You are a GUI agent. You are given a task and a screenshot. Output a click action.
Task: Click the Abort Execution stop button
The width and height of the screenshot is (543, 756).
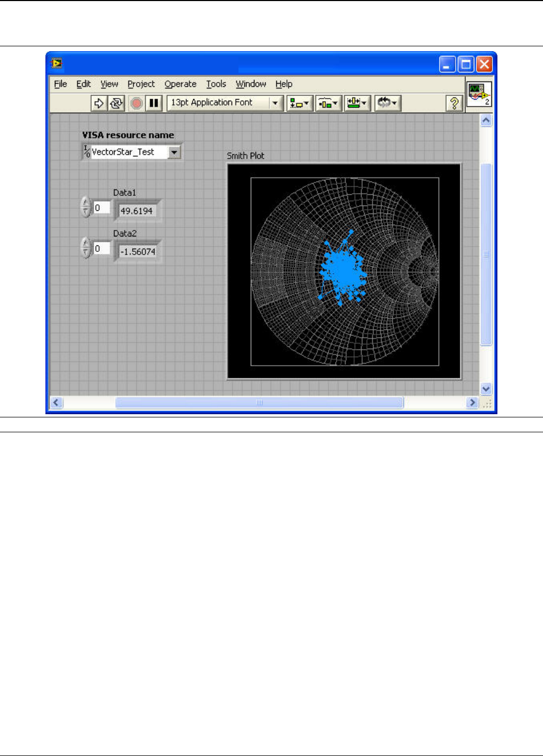click(x=136, y=103)
